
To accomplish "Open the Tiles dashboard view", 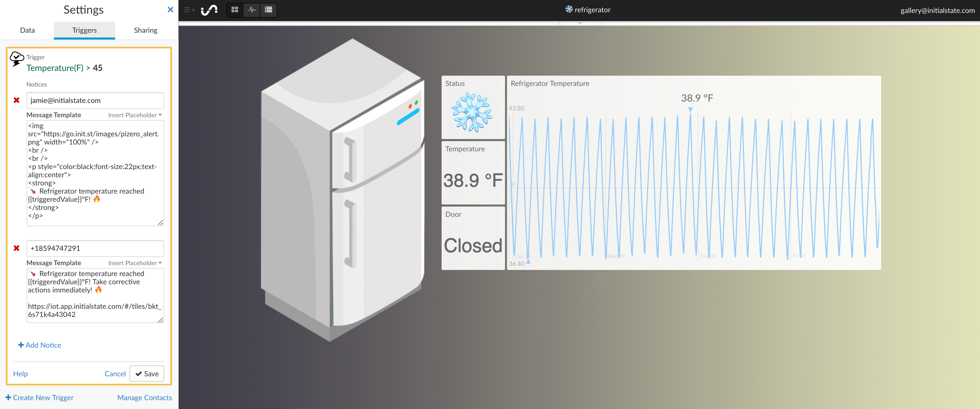I will pyautogui.click(x=235, y=10).
